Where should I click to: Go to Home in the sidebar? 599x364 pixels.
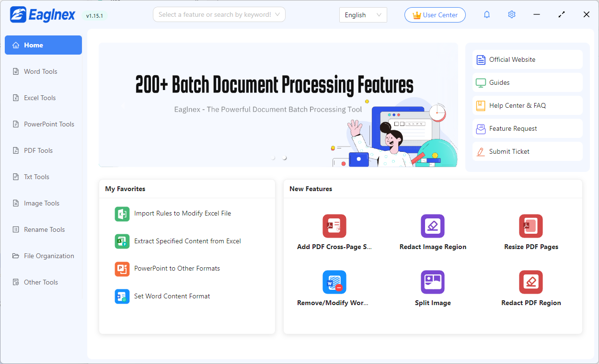pos(43,45)
